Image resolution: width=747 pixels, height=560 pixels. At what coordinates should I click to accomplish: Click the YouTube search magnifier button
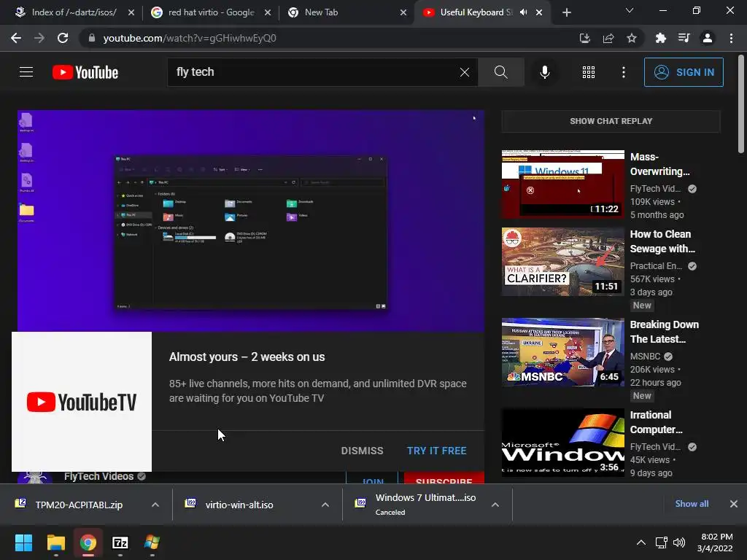(500, 72)
